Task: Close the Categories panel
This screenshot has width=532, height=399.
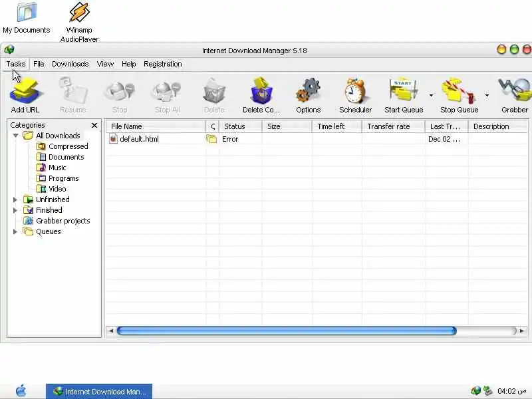Action: point(94,125)
